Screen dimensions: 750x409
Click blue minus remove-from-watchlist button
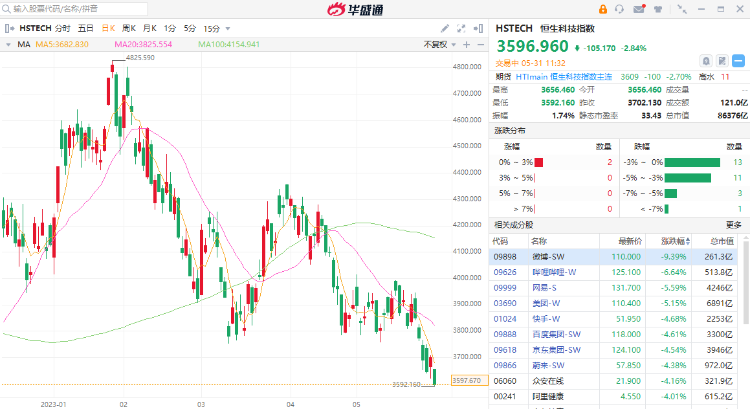(739, 61)
